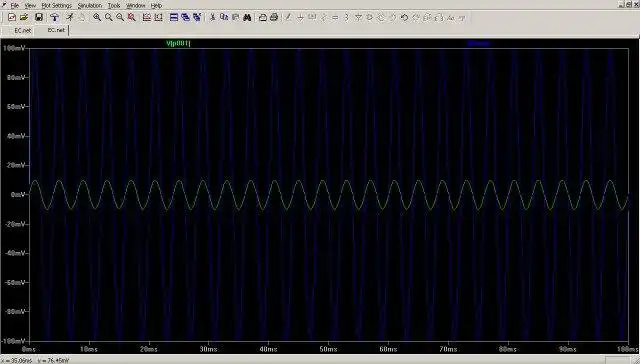640x364 pixels.
Task: Run the simulation with the running man icon
Action: pos(70,18)
